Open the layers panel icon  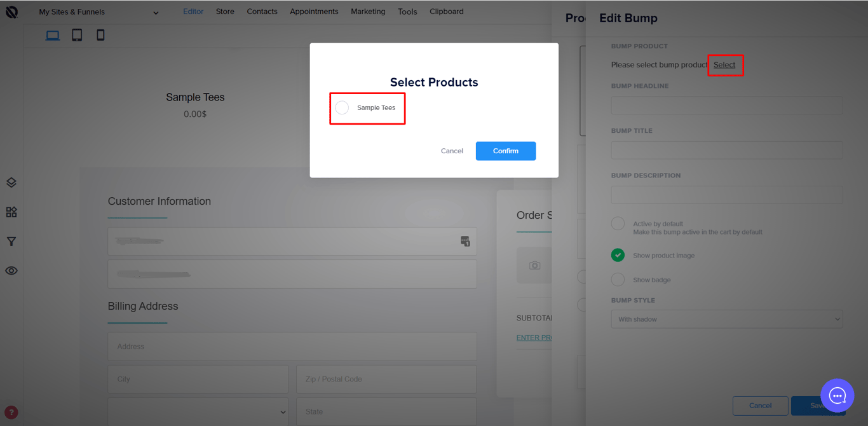[x=11, y=182]
